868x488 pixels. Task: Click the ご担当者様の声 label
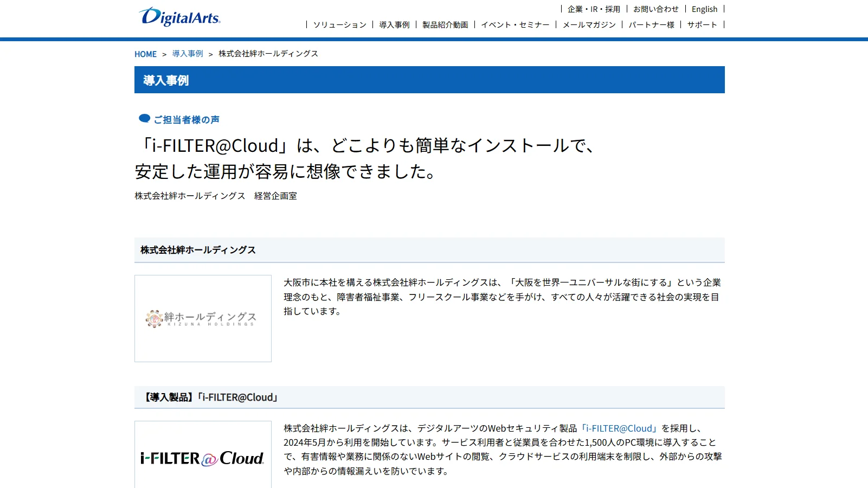(187, 120)
